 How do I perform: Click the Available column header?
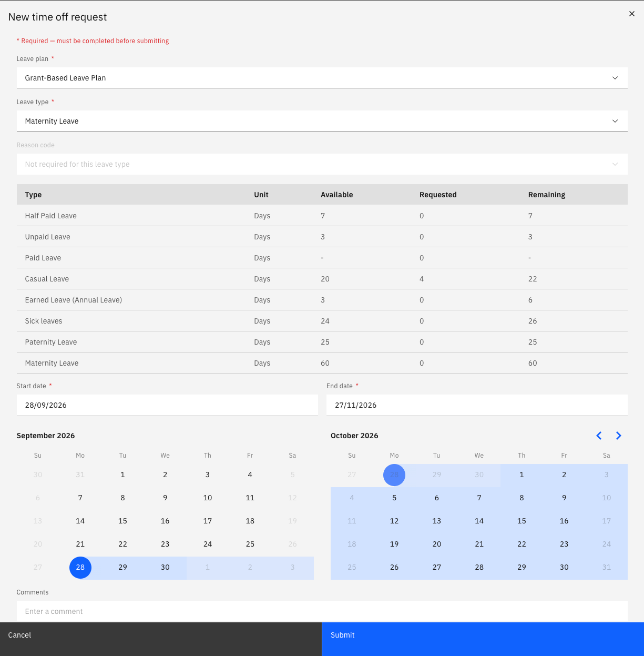[337, 195]
